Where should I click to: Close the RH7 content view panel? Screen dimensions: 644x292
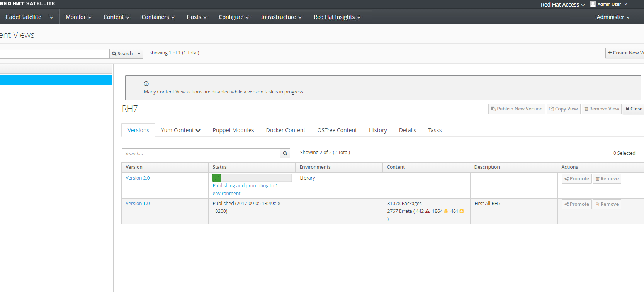(x=634, y=109)
